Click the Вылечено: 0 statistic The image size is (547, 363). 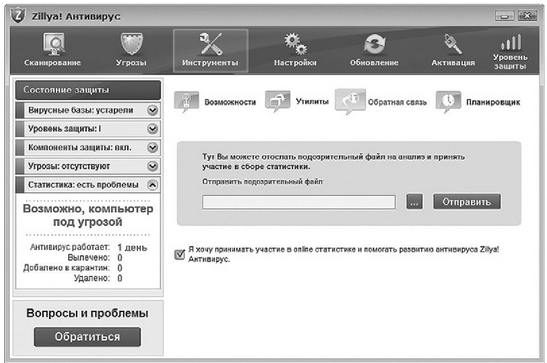click(x=95, y=258)
